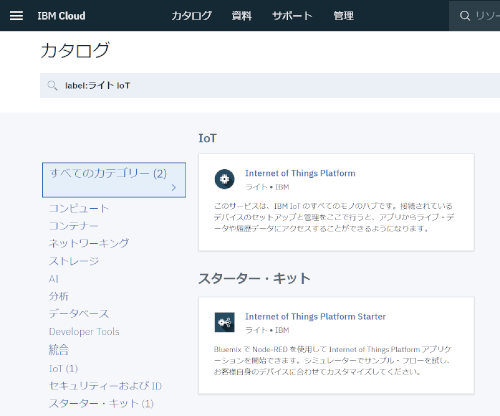The image size is (500, 416).
Task: Open the カタログ menu in the header
Action: 192,16
